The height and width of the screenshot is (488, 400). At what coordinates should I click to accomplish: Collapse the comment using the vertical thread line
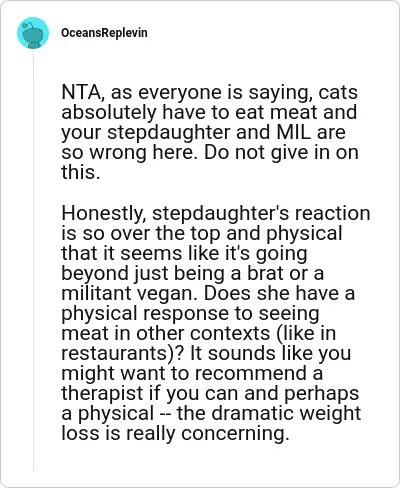tap(33, 260)
